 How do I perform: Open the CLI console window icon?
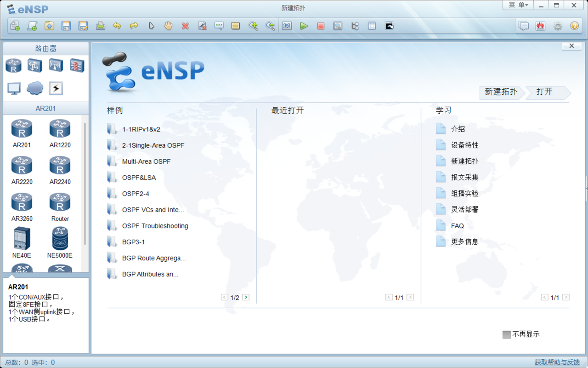click(x=389, y=26)
